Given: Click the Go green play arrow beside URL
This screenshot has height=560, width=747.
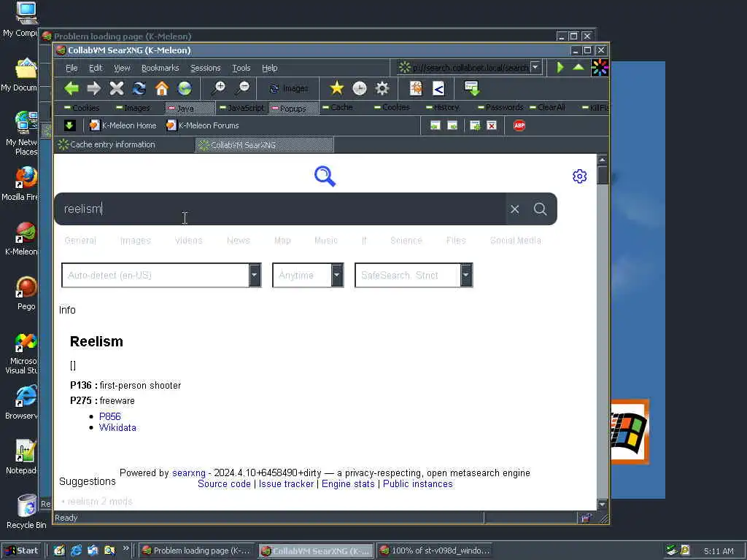Looking at the screenshot, I should (x=560, y=68).
